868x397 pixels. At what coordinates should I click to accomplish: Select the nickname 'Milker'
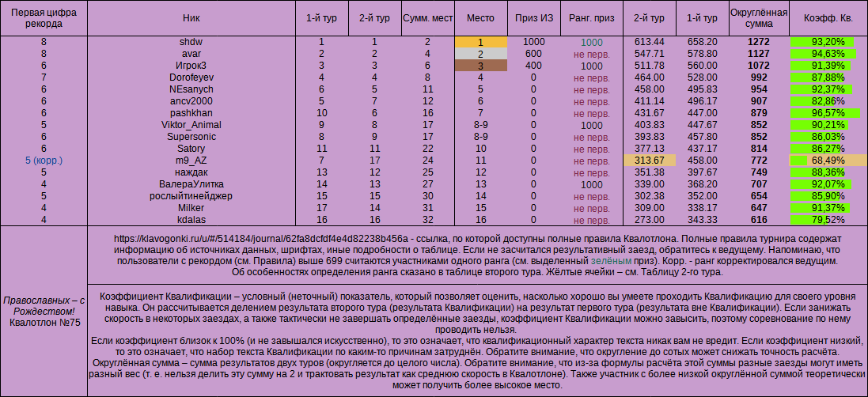click(x=191, y=208)
